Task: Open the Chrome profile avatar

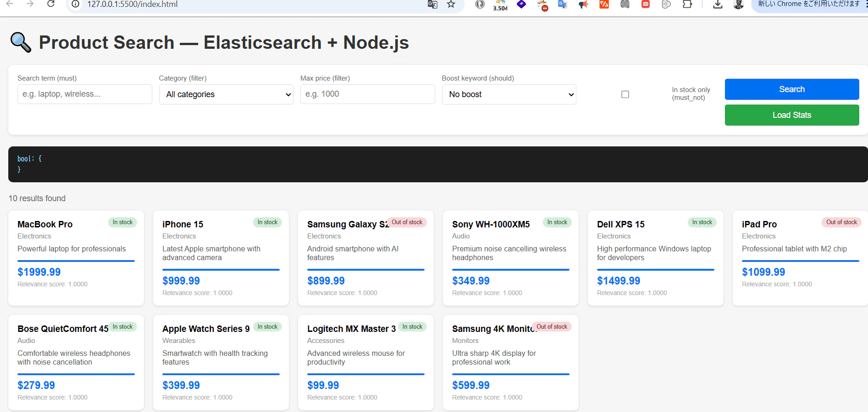Action: coord(739,4)
